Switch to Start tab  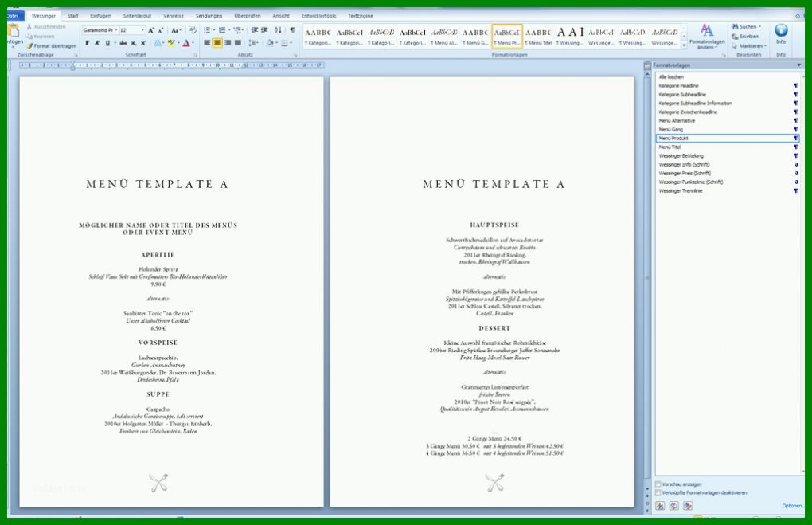click(73, 16)
